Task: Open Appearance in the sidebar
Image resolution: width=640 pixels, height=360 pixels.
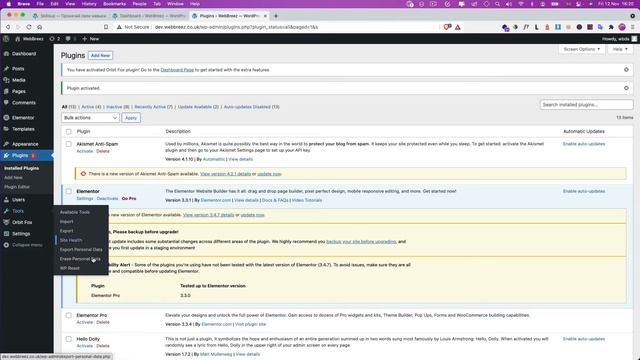Action: click(25, 144)
